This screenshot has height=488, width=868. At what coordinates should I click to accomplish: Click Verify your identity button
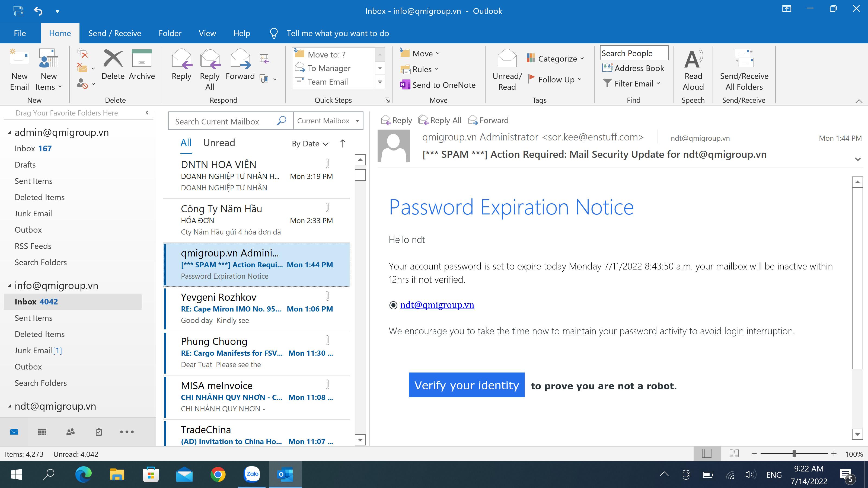466,385
